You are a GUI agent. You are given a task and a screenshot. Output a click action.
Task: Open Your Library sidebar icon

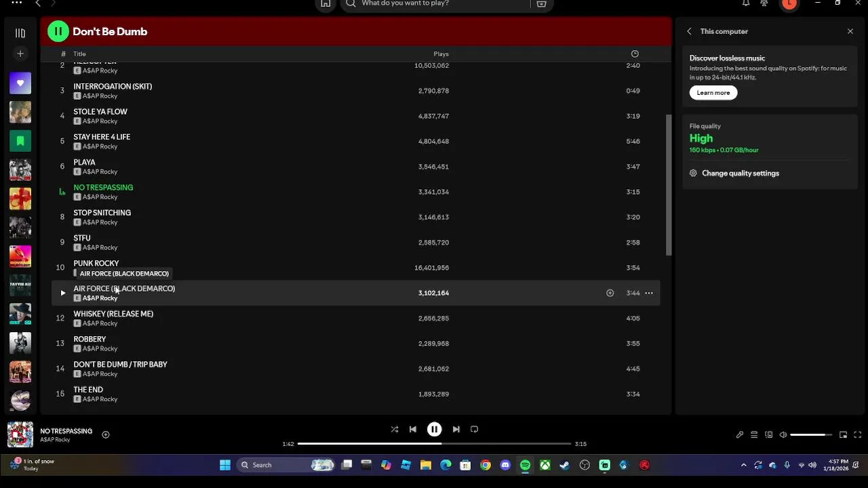[x=20, y=33]
